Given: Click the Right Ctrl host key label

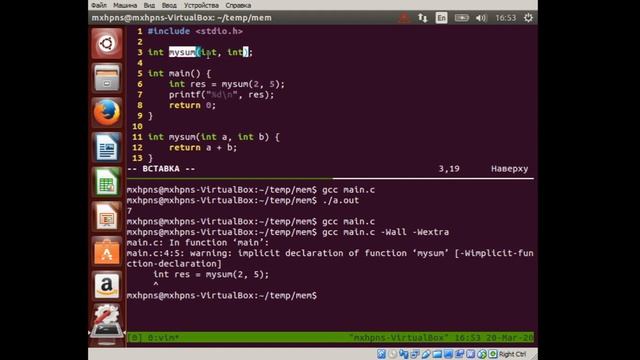Looking at the screenshot, I should pos(513,354).
